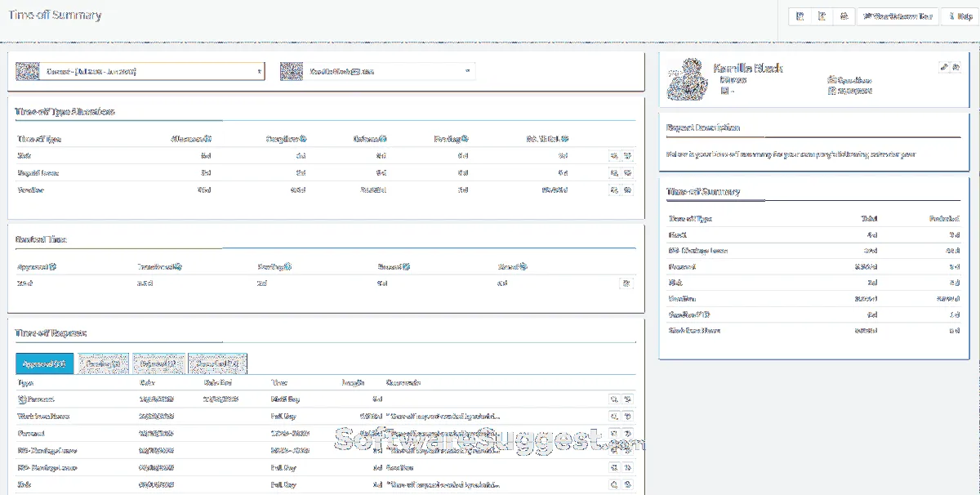This screenshot has width=980, height=495.
Task: View the Work from Home request details
Action: click(x=614, y=417)
